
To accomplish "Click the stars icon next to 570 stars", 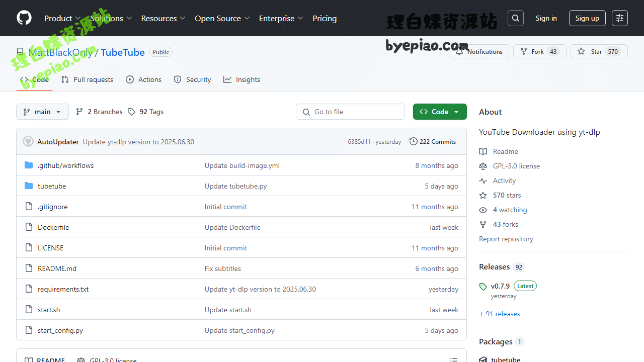I will 483,195.
